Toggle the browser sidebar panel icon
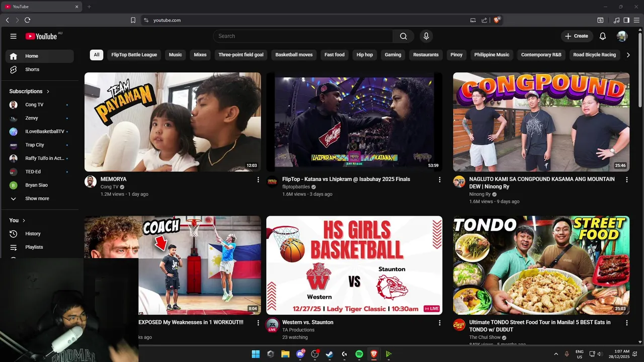Viewport: 644px width, 362px height. click(626, 20)
